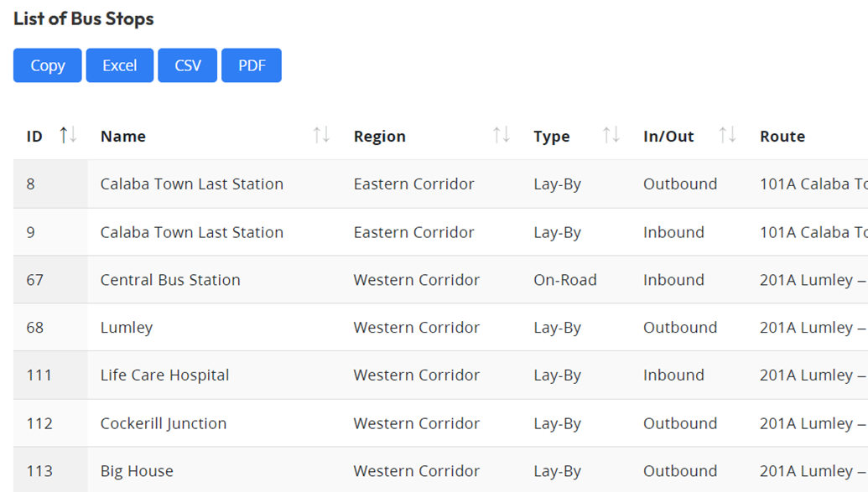This screenshot has height=492, width=868.
Task: Export the table using the Excel button
Action: tap(119, 65)
